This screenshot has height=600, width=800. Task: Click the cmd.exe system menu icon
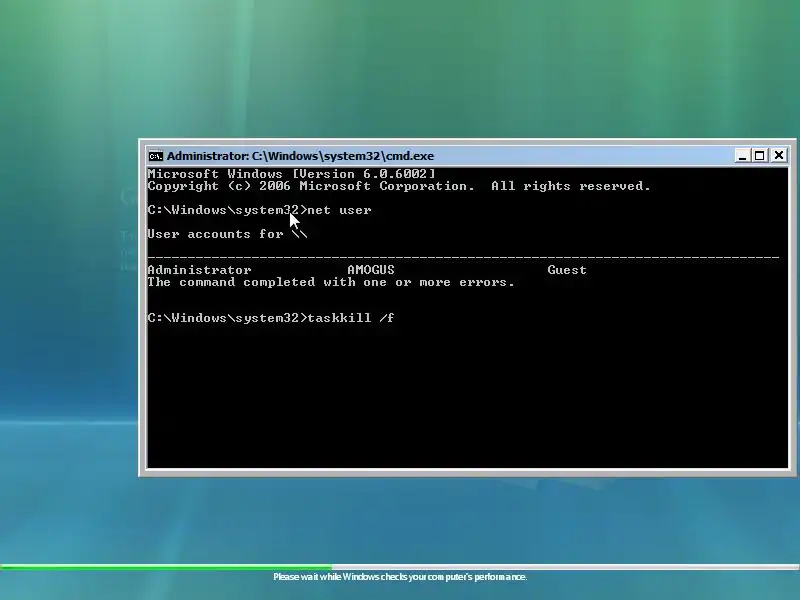point(155,156)
